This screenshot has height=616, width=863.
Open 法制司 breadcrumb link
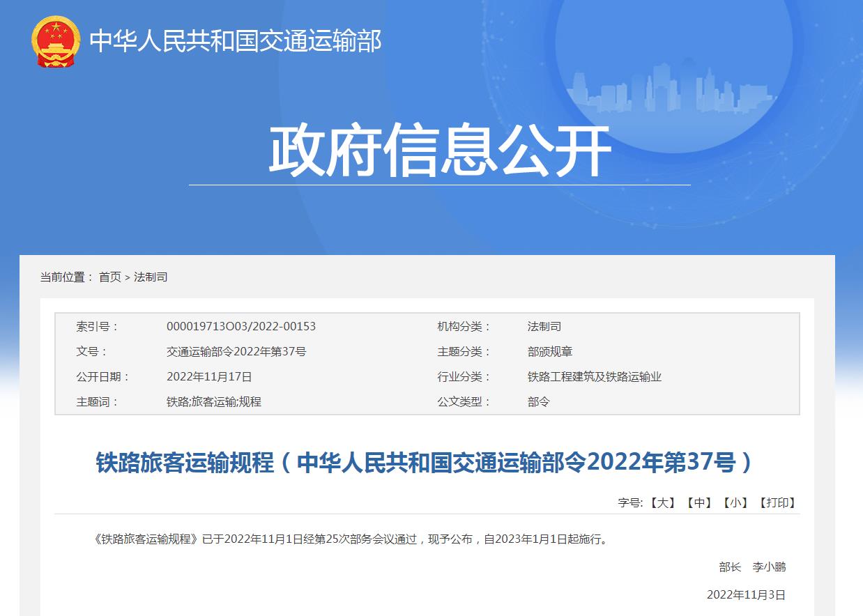coord(151,277)
